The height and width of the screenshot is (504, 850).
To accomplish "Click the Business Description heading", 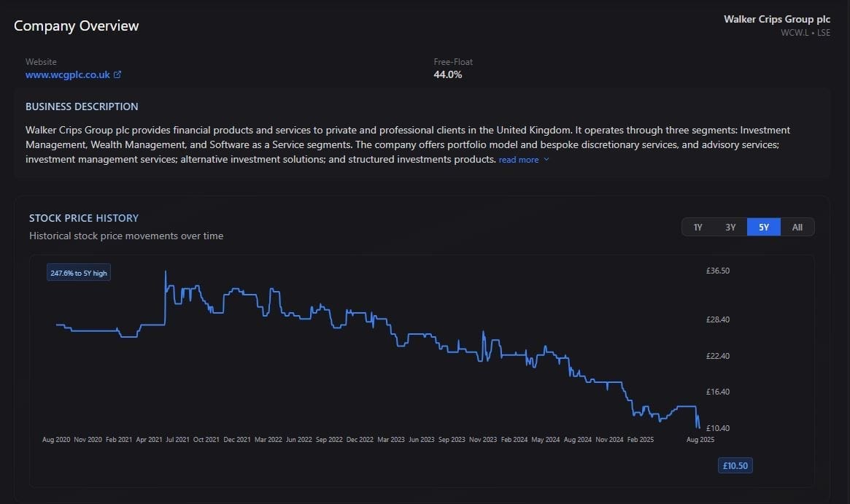I will 82,106.
